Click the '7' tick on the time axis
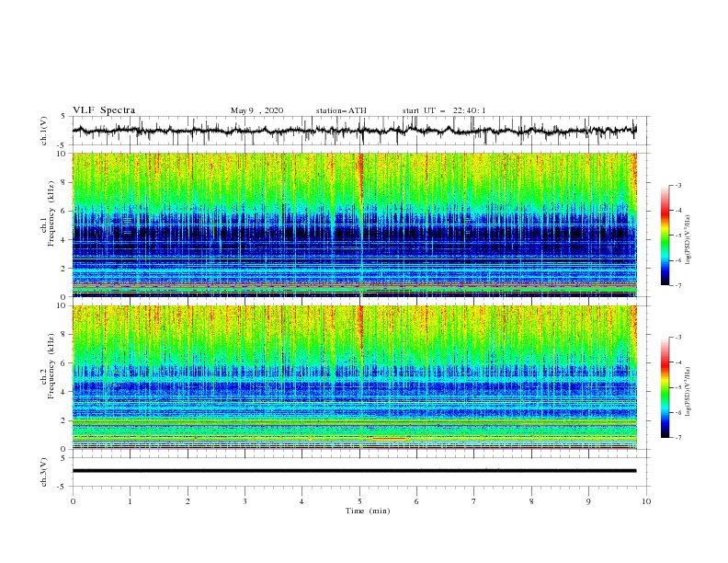The width and height of the screenshot is (728, 563). coord(474,501)
